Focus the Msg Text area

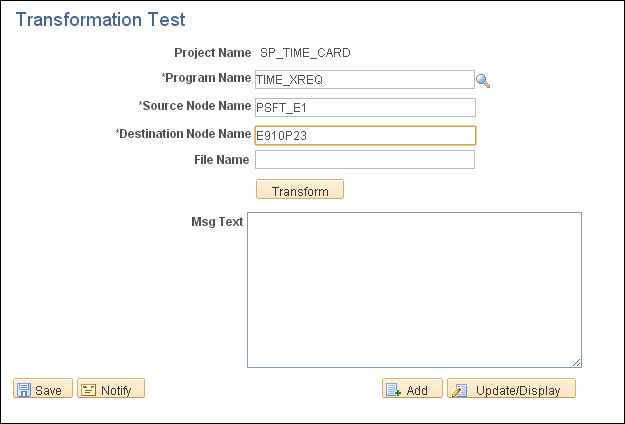tap(414, 290)
